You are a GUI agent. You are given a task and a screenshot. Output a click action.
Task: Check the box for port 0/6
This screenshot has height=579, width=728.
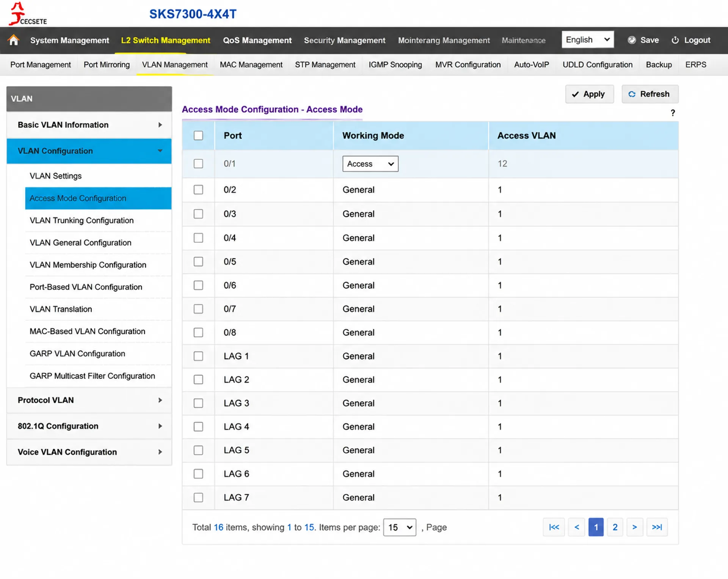198,285
